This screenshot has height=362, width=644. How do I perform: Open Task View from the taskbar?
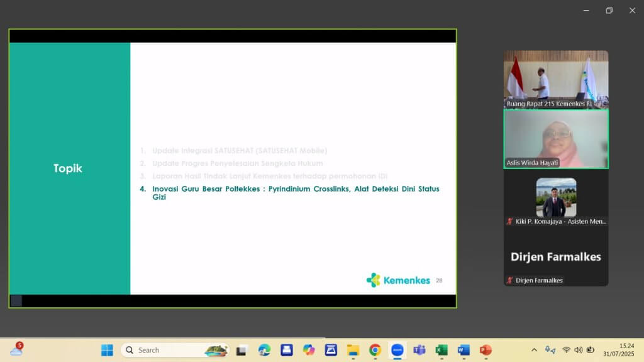point(241,350)
